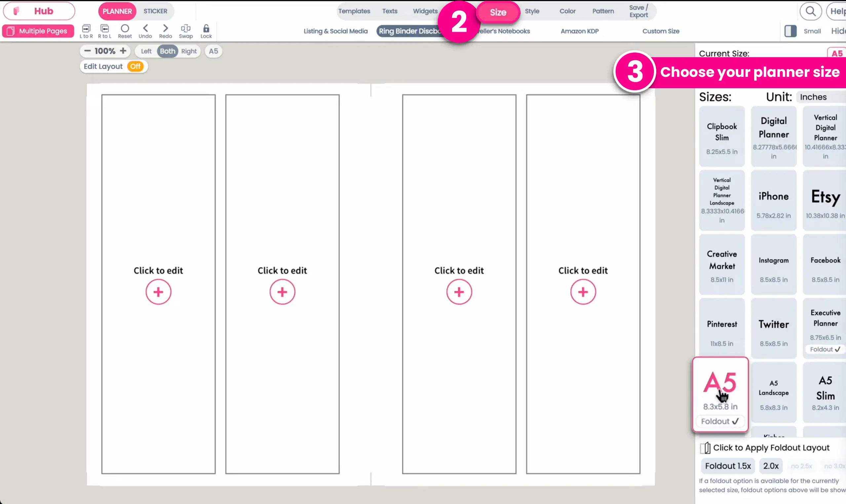Reorder pages left to right
This screenshot has width=846, height=504.
coord(86,31)
